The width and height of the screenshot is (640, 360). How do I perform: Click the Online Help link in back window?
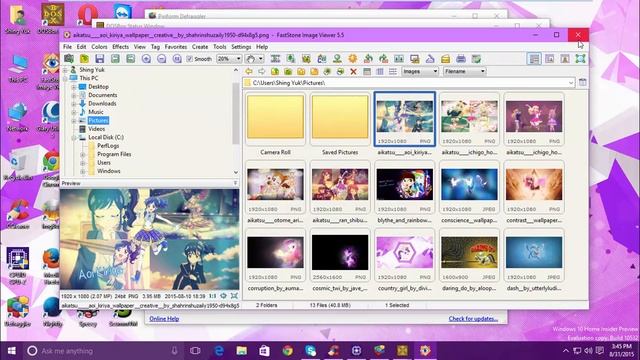coord(164,319)
